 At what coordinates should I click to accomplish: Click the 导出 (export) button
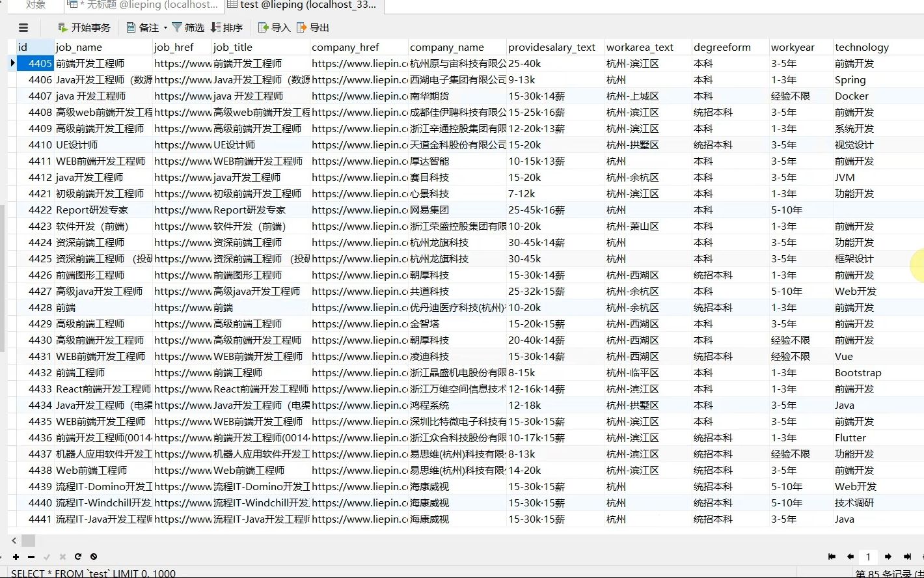click(x=313, y=27)
